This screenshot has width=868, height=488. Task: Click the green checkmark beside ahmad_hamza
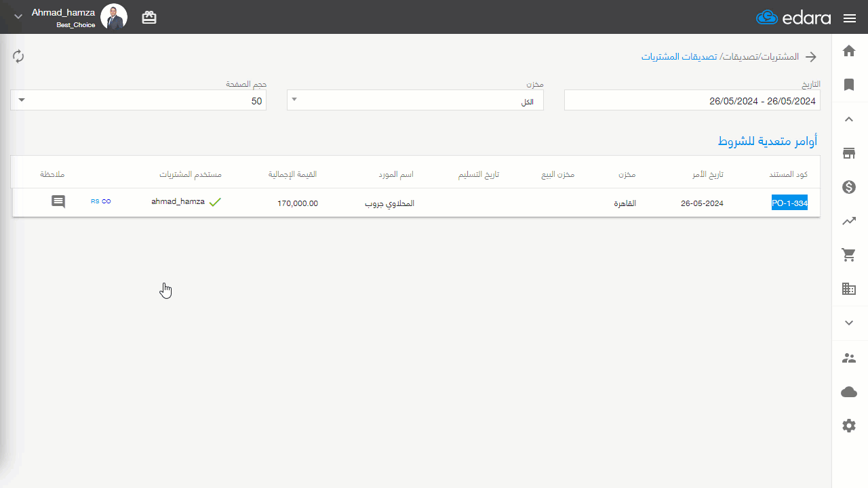tap(215, 202)
